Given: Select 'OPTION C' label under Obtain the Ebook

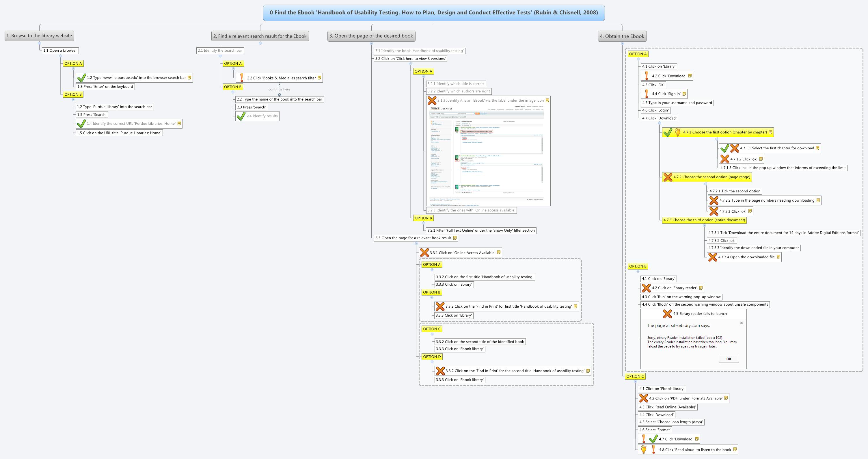Looking at the screenshot, I should pyautogui.click(x=635, y=376).
